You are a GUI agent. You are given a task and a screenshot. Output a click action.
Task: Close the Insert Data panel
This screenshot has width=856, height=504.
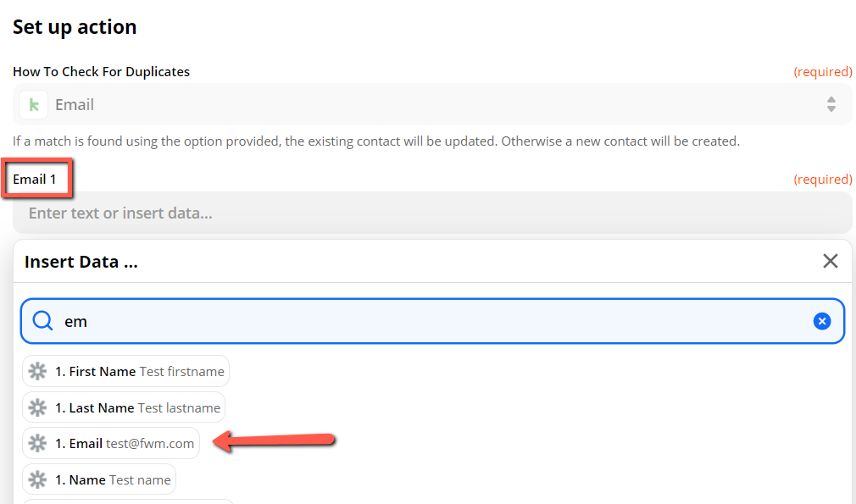click(830, 261)
